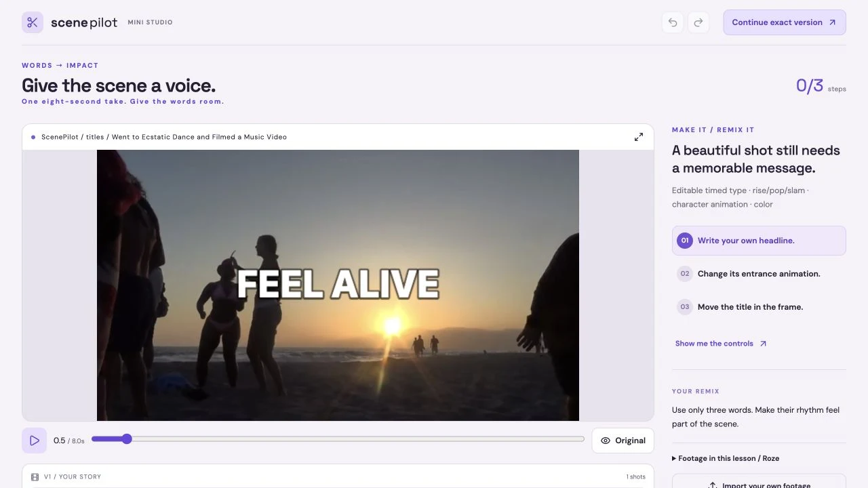Click the playback scrubber handle

point(127,439)
